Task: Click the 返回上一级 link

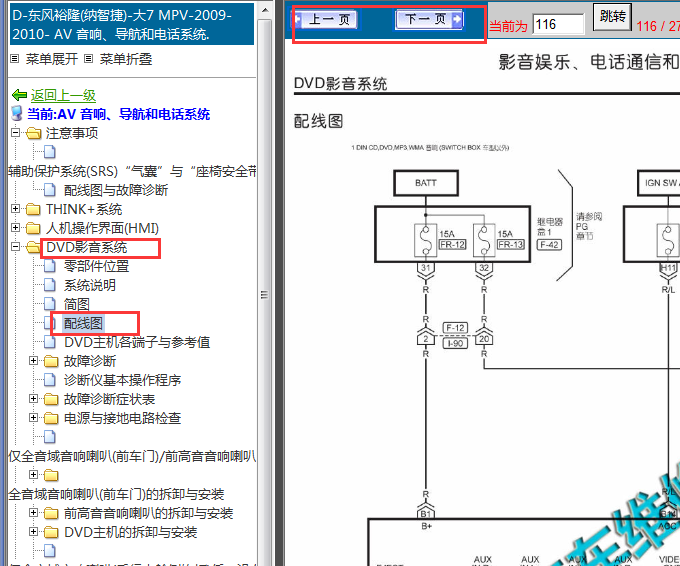Action: [63, 95]
